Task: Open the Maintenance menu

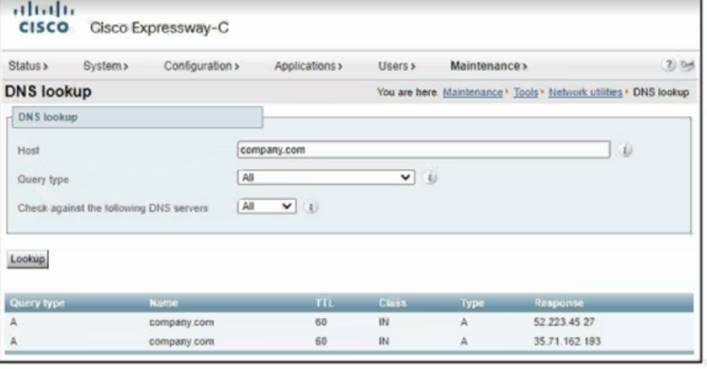Action: click(488, 66)
